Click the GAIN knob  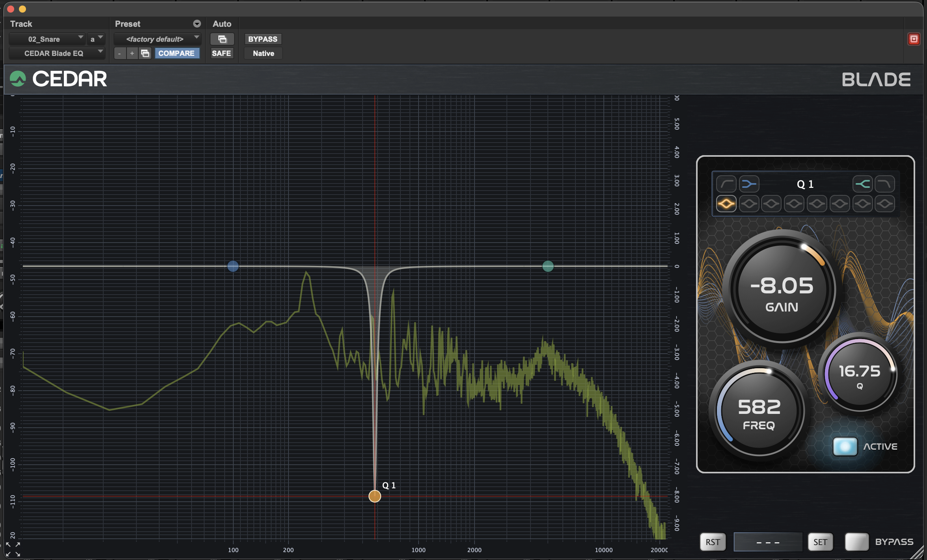[782, 289]
